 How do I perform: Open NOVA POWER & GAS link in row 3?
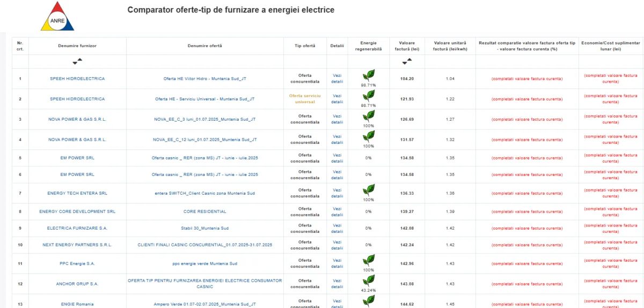(77, 119)
